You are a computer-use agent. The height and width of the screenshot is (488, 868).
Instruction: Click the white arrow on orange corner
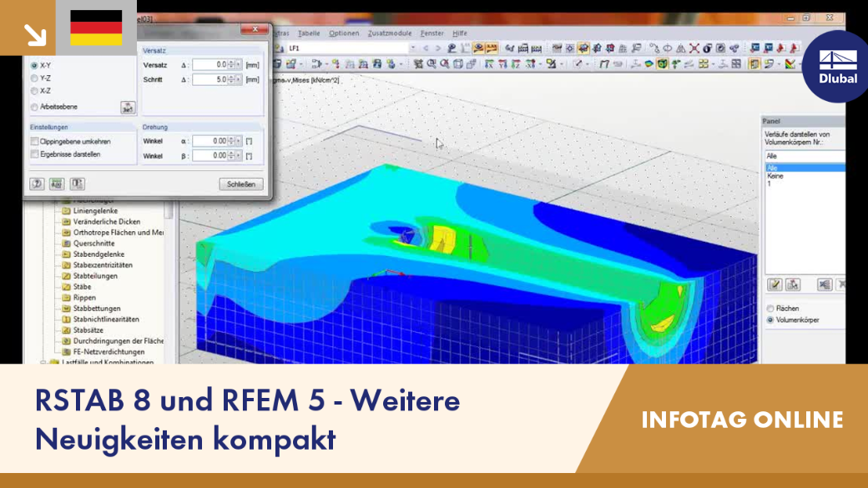coord(35,34)
